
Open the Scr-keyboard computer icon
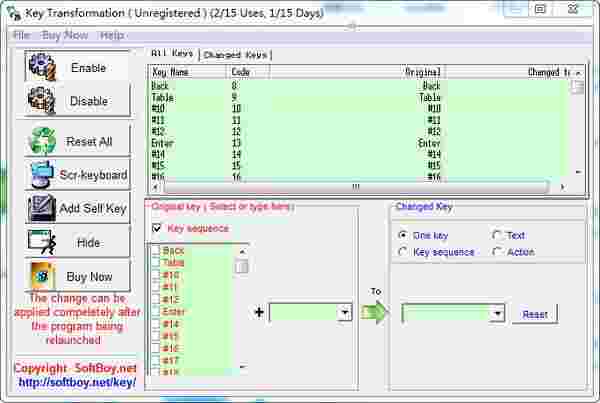point(43,175)
